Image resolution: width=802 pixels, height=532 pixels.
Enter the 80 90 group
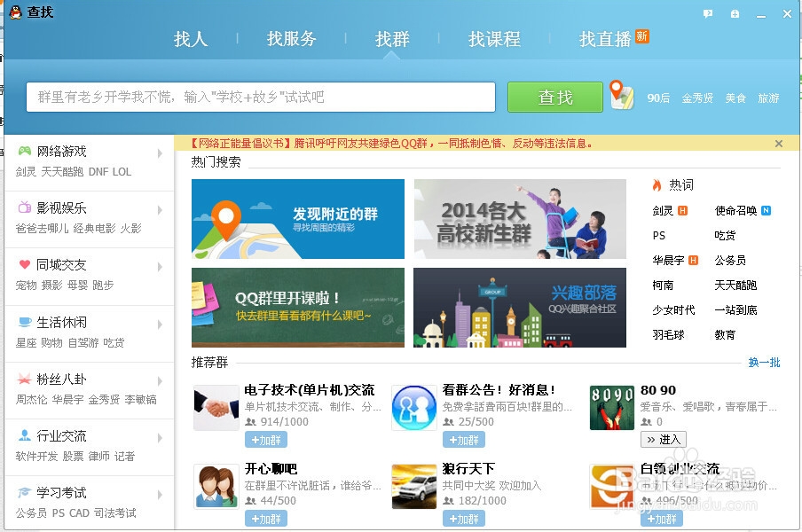664,440
